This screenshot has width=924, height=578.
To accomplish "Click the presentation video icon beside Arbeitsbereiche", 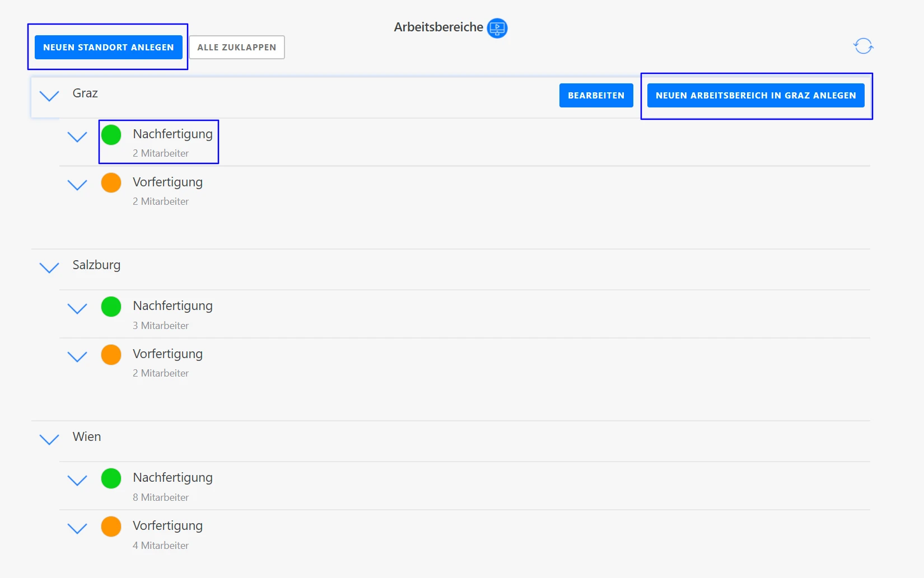I will coord(497,28).
